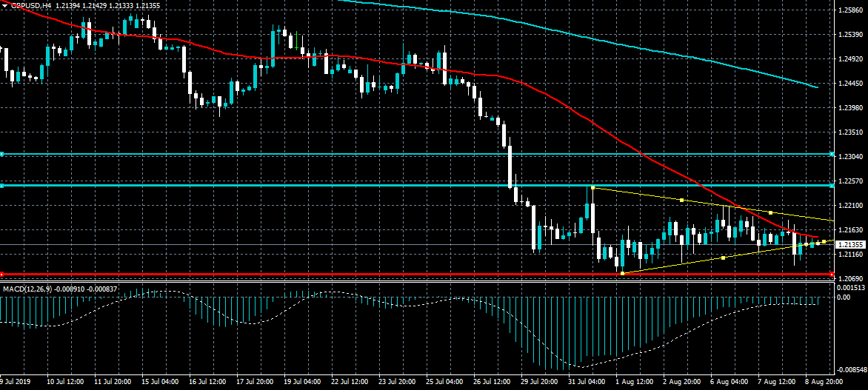
Task: Click the 26 Jul 12:00 time label
Action: (x=493, y=382)
